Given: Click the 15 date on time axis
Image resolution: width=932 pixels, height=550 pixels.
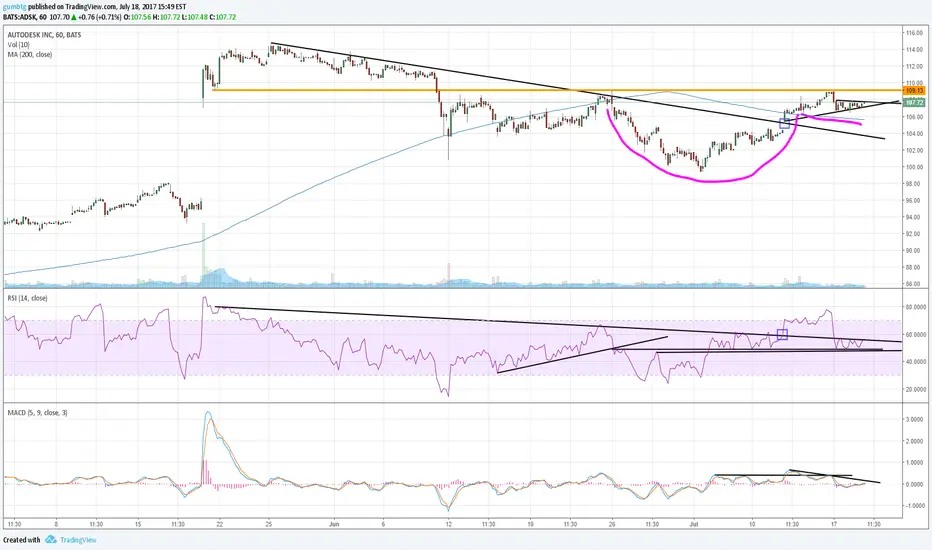Looking at the screenshot, I should coord(137,524).
